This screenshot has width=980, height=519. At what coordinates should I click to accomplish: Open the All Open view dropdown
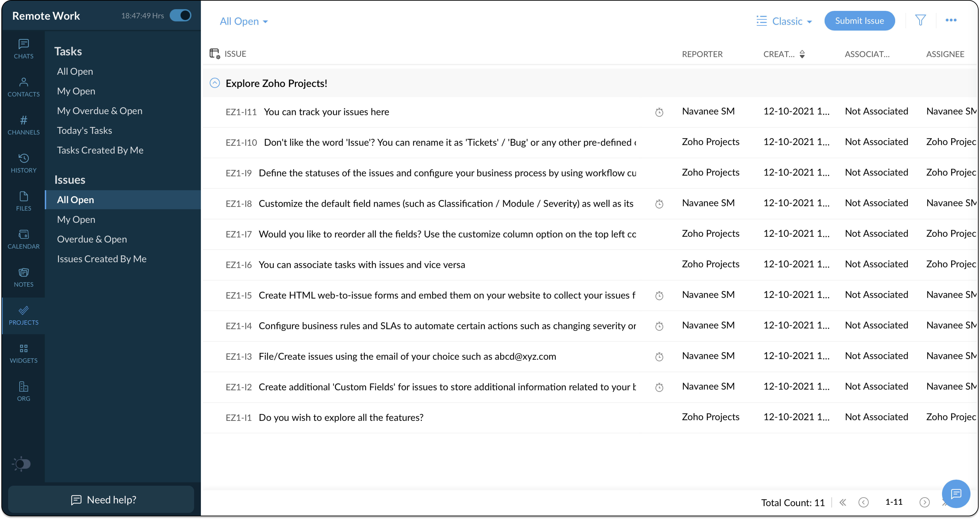244,21
